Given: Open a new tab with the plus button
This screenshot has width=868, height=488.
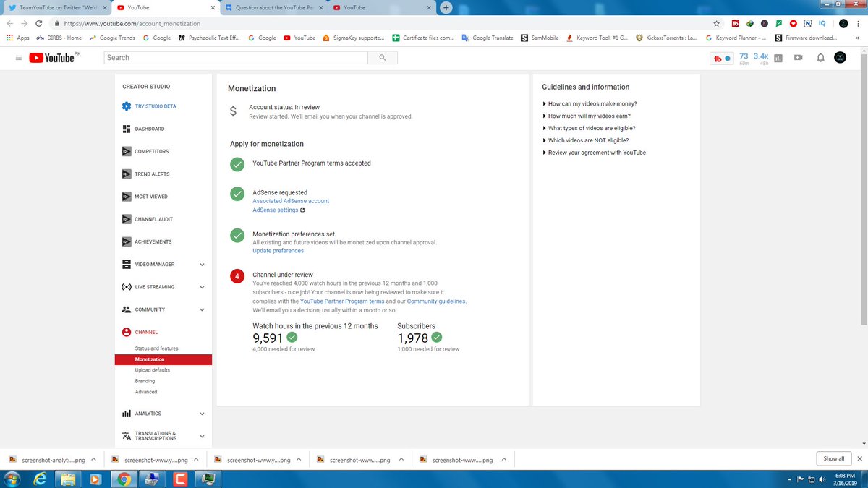Looking at the screenshot, I should [446, 7].
